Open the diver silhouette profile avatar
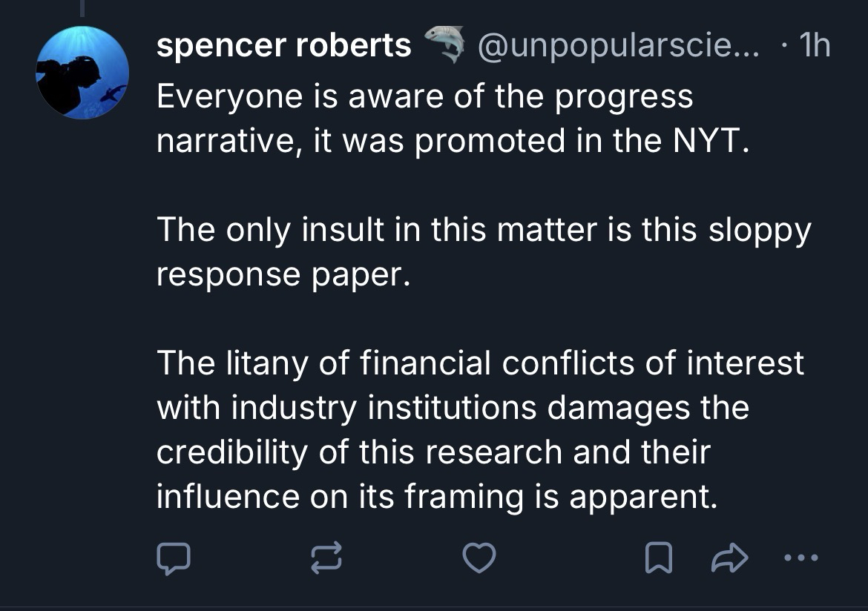Image resolution: width=868 pixels, height=611 pixels. (82, 73)
